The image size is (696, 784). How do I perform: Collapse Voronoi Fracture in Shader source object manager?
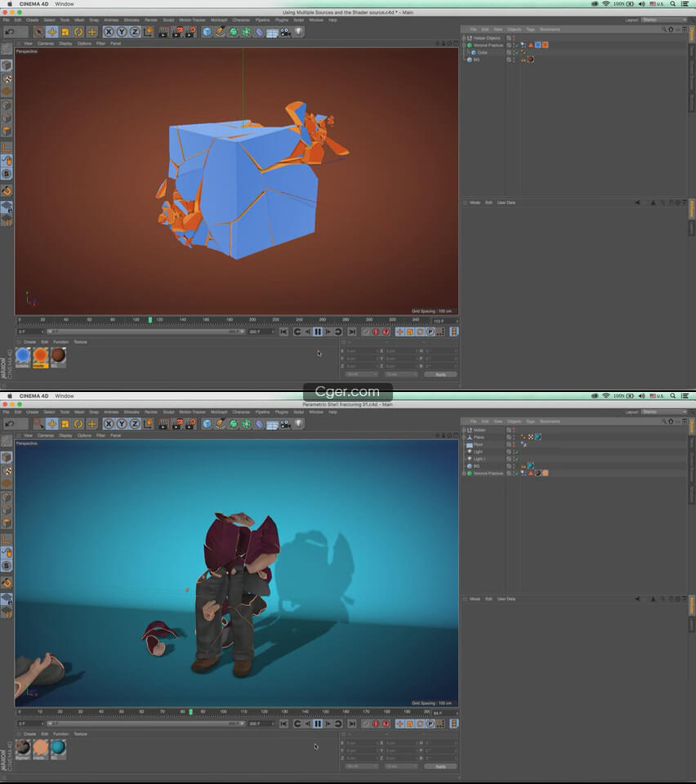coord(464,45)
